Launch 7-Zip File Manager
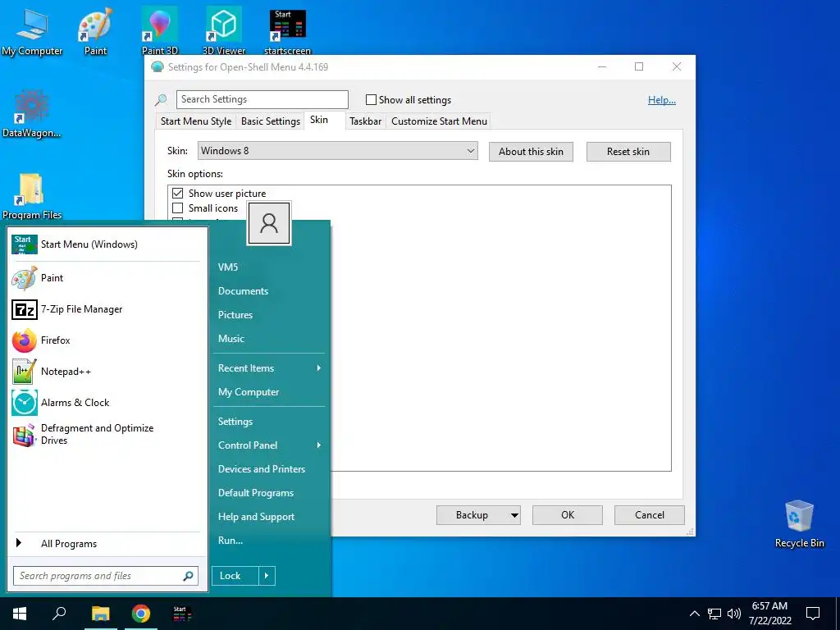This screenshot has width=840, height=630. tap(106, 309)
